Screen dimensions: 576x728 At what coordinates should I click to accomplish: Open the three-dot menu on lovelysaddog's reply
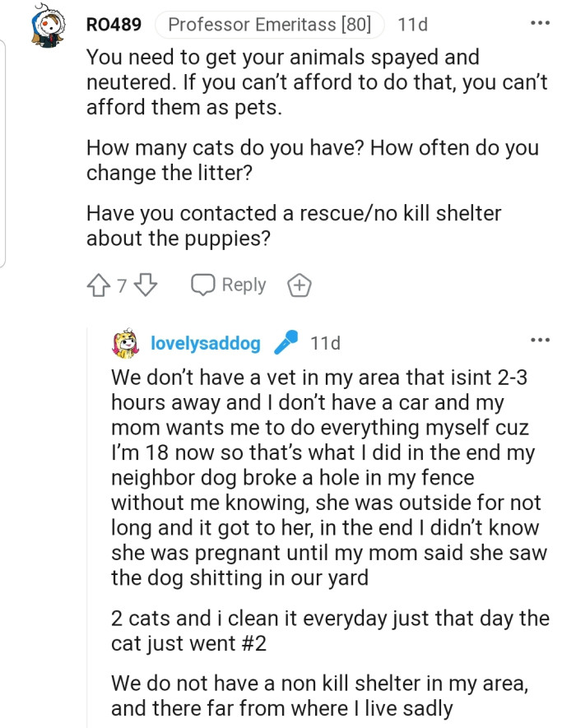(x=539, y=340)
